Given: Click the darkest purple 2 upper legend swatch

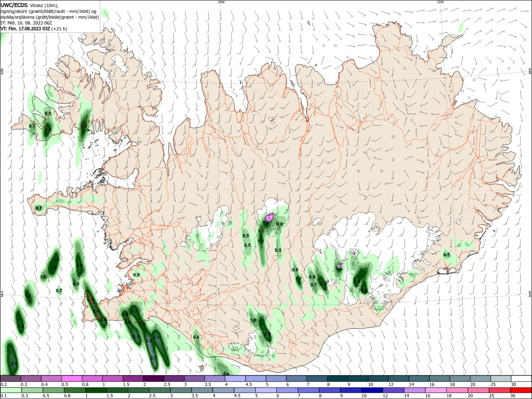Looking at the screenshot, I should click(153, 379).
